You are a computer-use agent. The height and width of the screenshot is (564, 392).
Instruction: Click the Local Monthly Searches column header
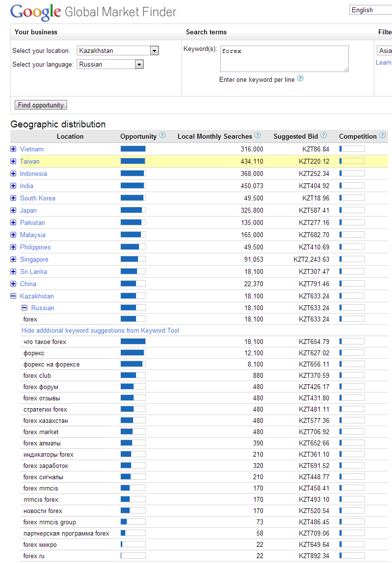coord(215,136)
